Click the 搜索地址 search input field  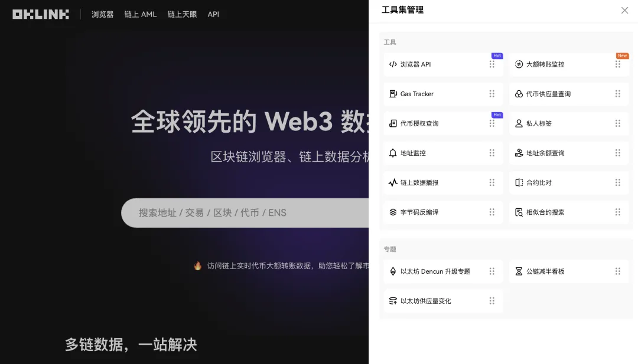tap(245, 212)
